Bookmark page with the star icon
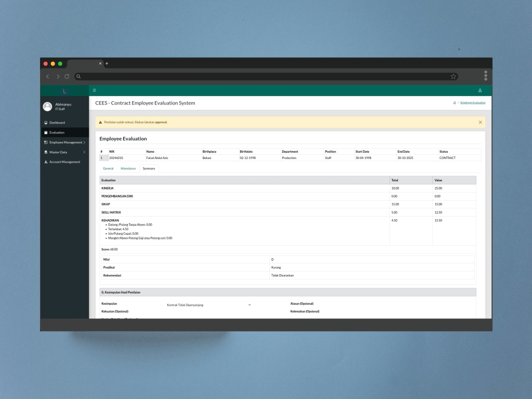Image resolution: width=532 pixels, height=399 pixels. [453, 76]
